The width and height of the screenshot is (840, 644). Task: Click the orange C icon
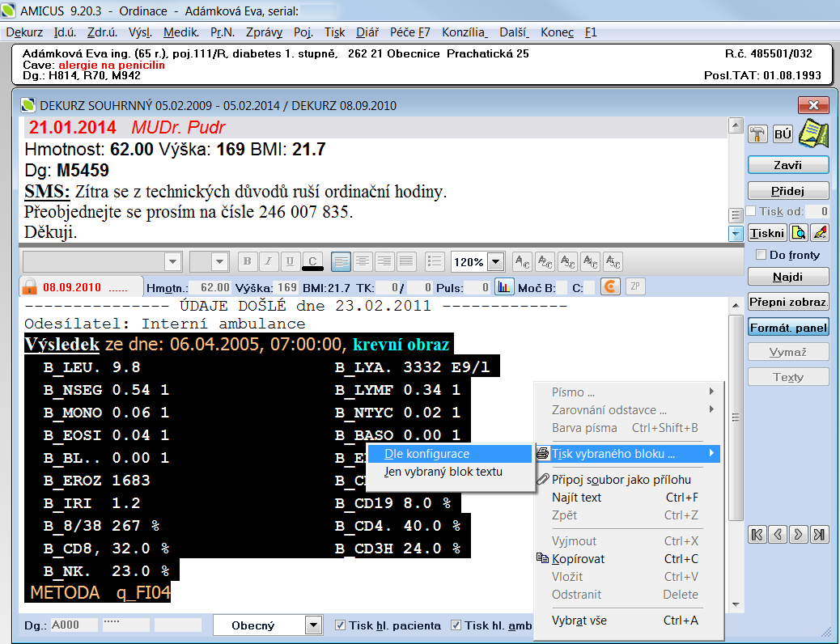click(x=610, y=286)
